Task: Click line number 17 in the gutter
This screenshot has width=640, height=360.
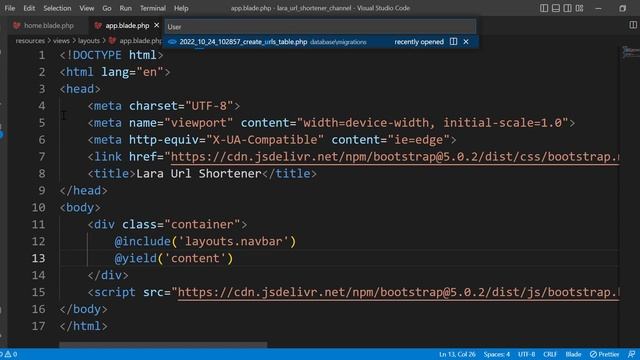Action: click(x=38, y=326)
